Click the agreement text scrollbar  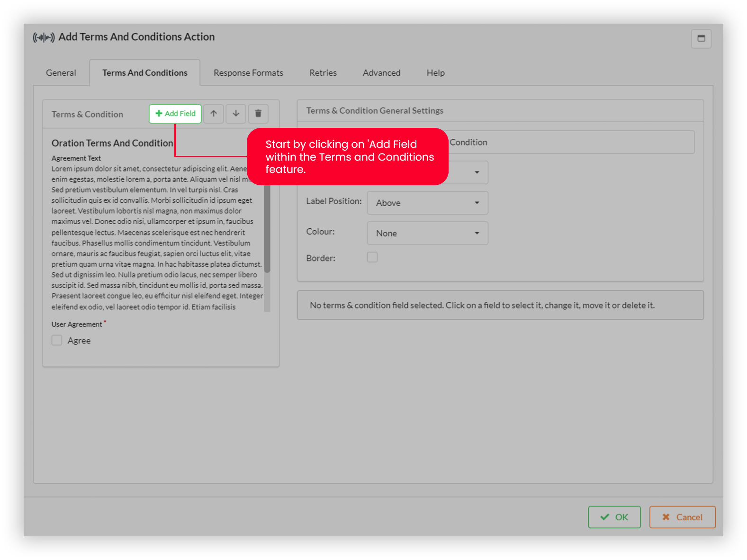(267, 227)
